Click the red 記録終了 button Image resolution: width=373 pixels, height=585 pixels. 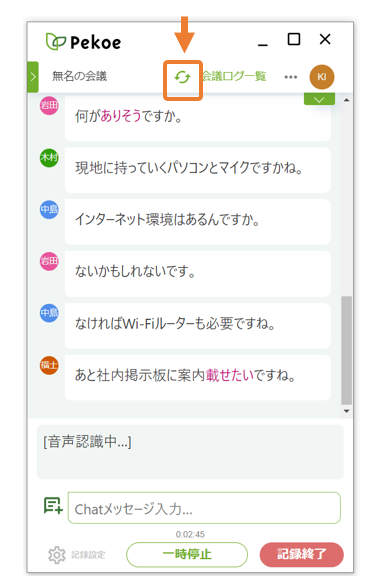(x=302, y=554)
